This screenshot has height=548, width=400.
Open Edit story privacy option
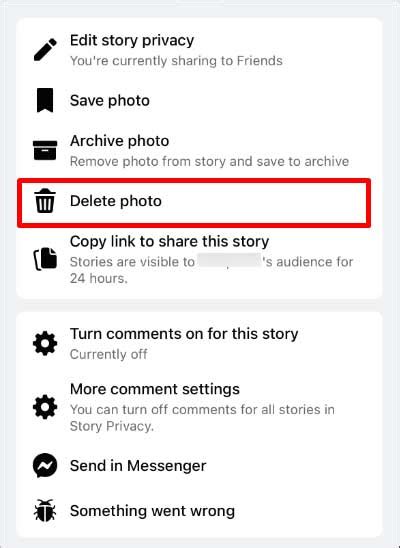199,50
